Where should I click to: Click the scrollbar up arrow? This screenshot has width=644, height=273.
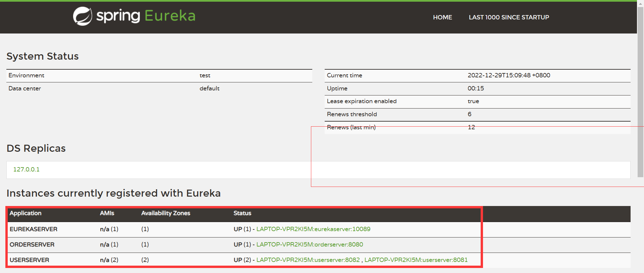click(x=640, y=3)
